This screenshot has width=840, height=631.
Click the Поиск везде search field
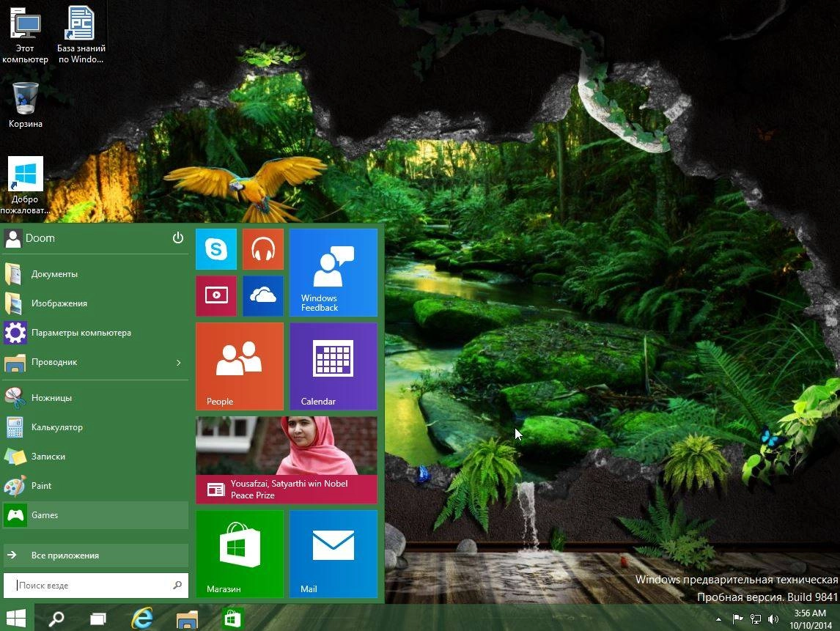point(95,586)
